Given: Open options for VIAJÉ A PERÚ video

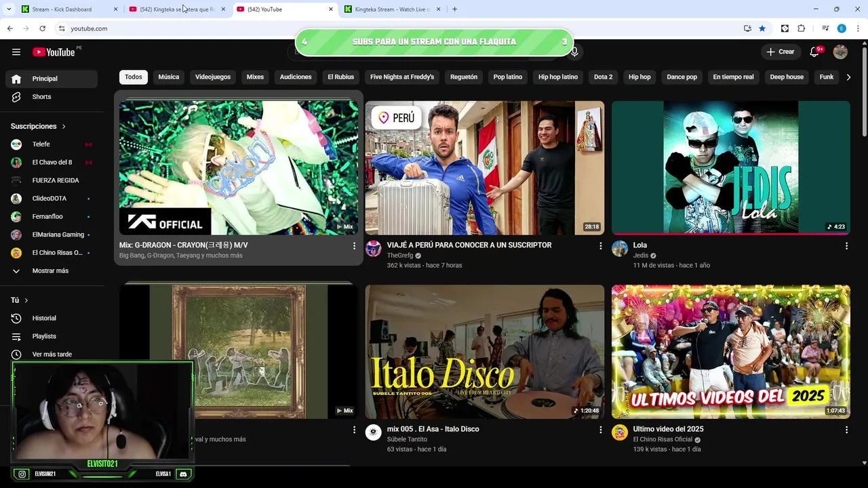Looking at the screenshot, I should [600, 246].
